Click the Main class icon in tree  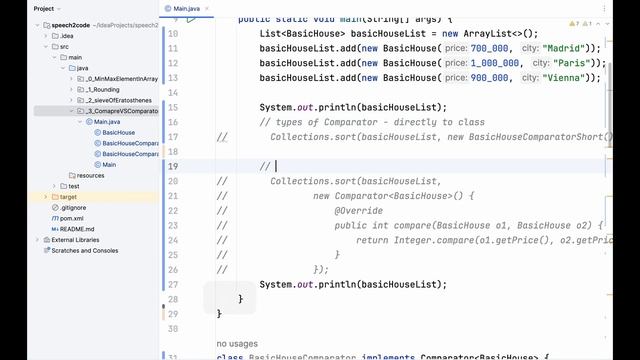point(98,165)
